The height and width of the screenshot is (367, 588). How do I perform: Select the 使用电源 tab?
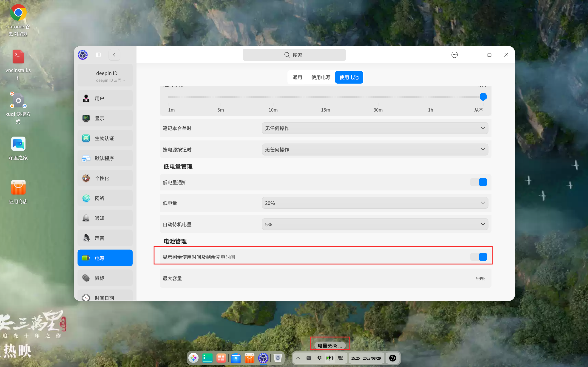point(321,77)
